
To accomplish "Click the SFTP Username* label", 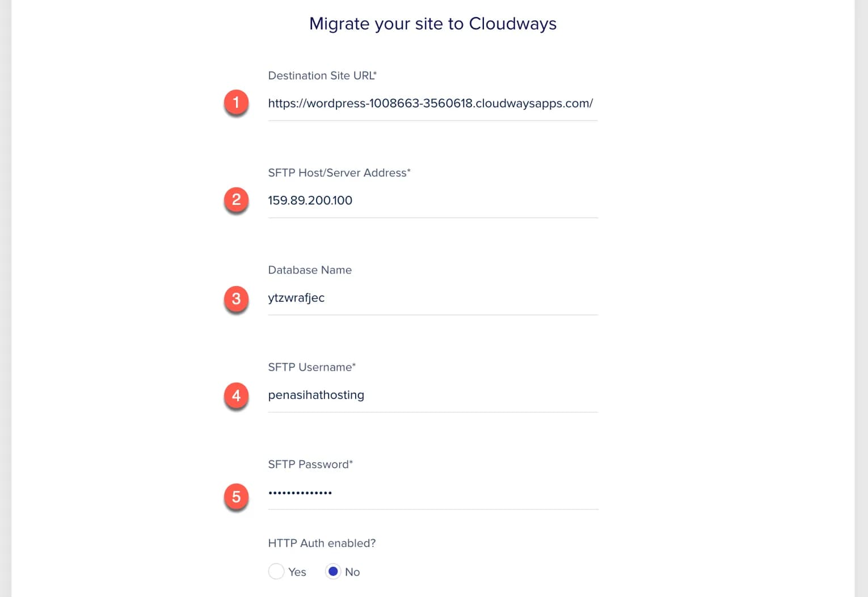I will (x=311, y=367).
